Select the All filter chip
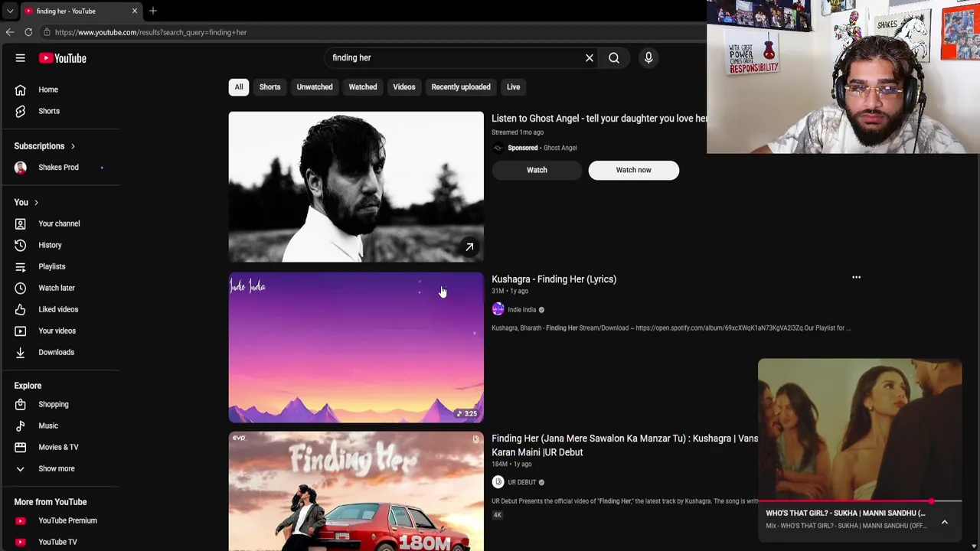The height and width of the screenshot is (551, 980). (239, 87)
